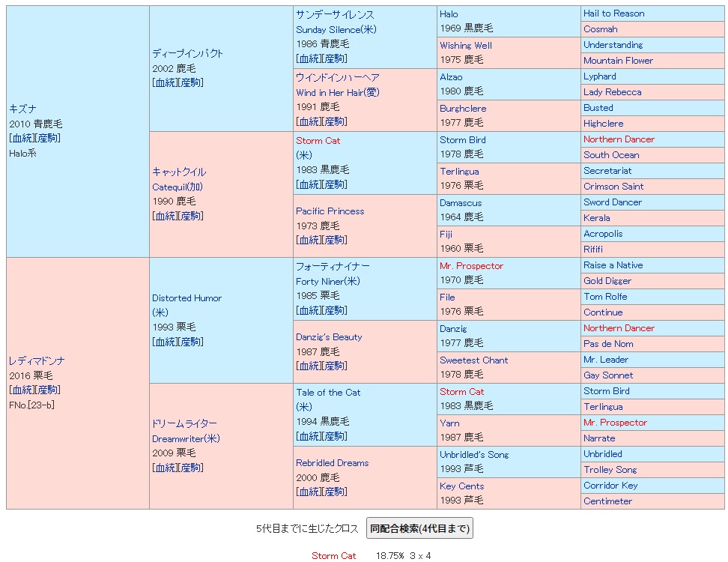Open the South Ocean link
This screenshot has height=562, width=728.
click(611, 154)
